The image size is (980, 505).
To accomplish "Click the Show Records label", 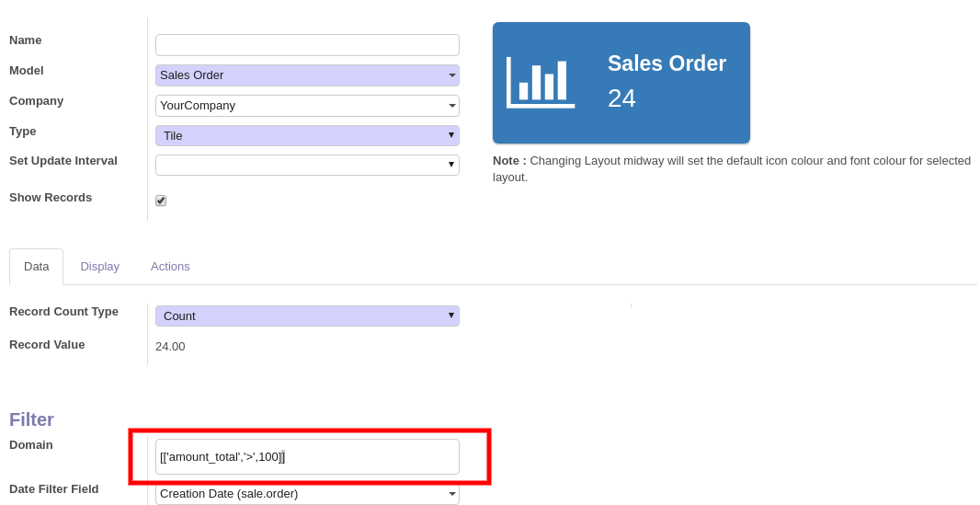I will [x=51, y=198].
